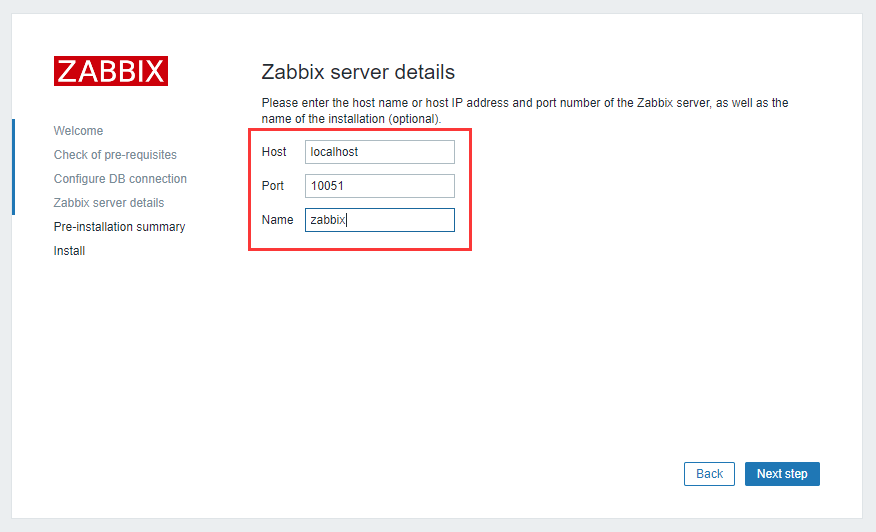
Task: Click the Name field containing zabbix
Action: pos(380,220)
